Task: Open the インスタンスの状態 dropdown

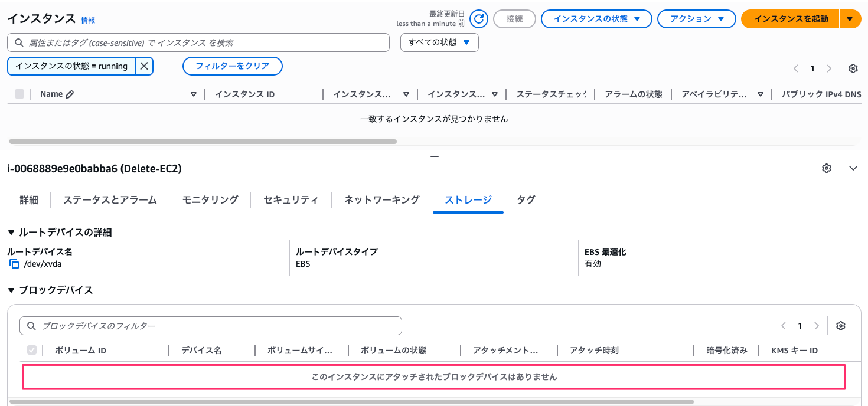Action: click(x=596, y=19)
